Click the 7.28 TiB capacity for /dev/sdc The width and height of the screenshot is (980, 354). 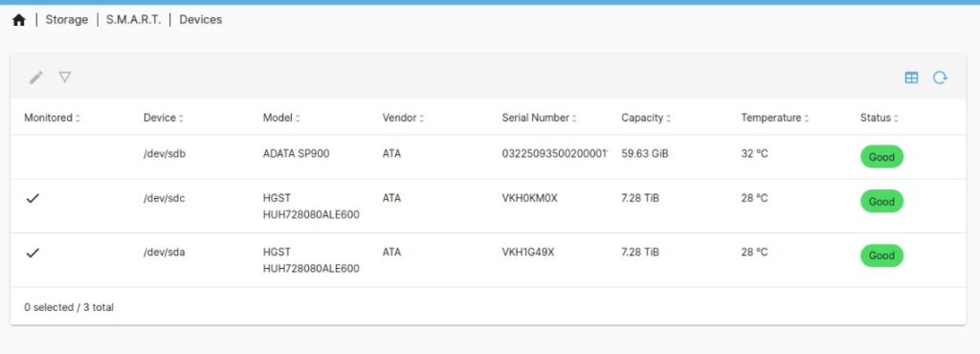640,198
